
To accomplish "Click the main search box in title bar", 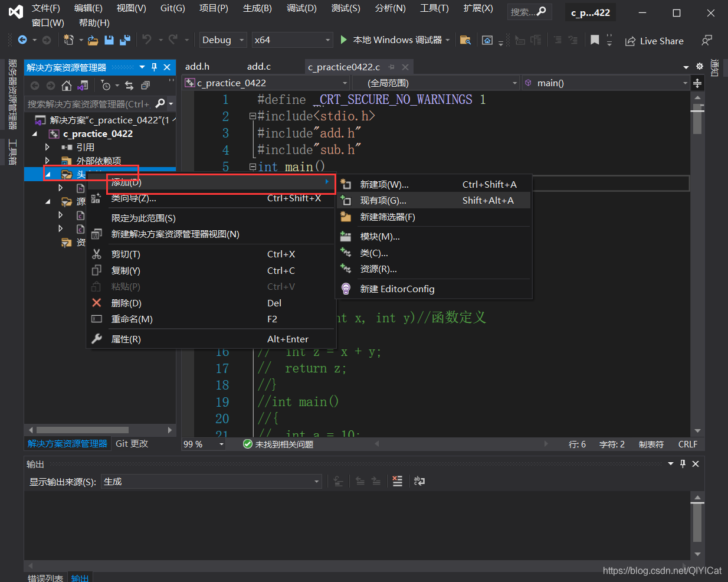I will (x=529, y=12).
